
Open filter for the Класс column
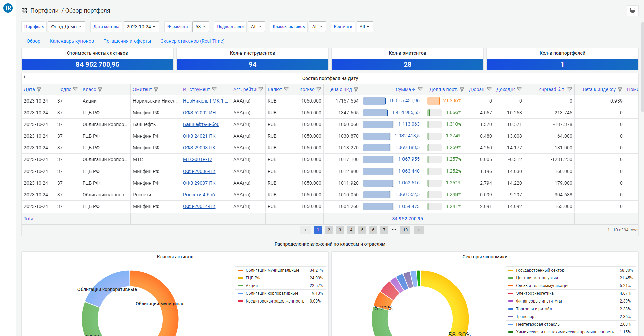tap(100, 89)
